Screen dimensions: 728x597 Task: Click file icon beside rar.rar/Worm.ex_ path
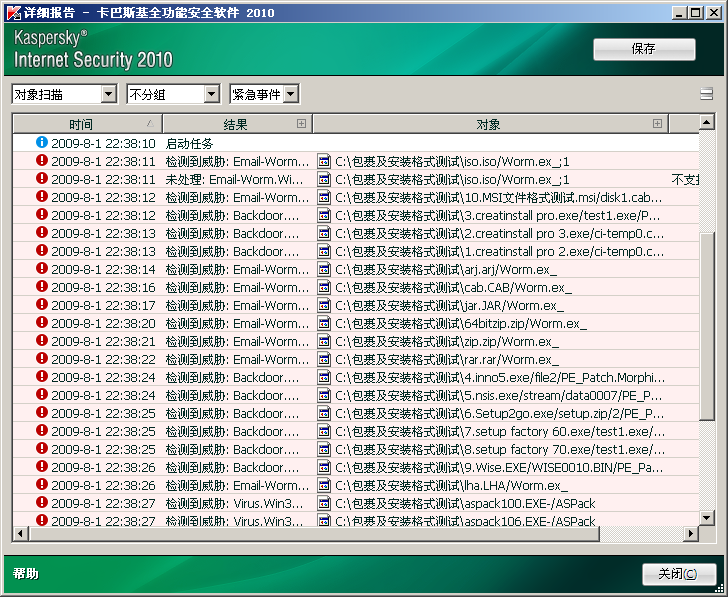324,359
